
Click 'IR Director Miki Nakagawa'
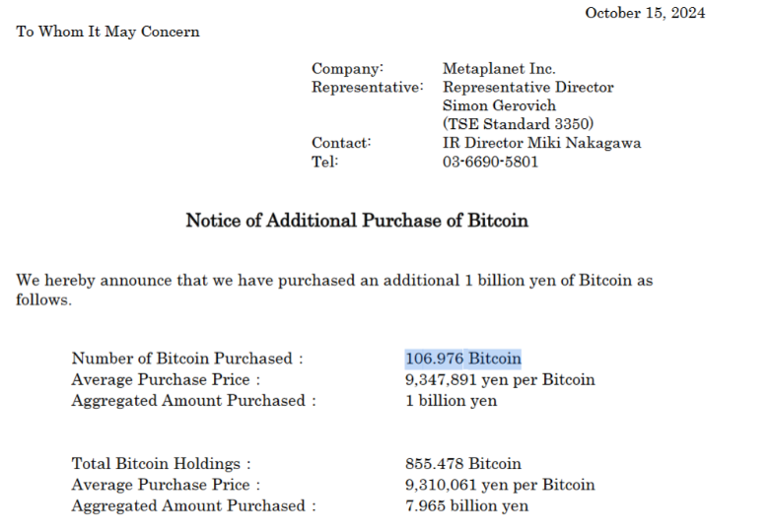541,143
